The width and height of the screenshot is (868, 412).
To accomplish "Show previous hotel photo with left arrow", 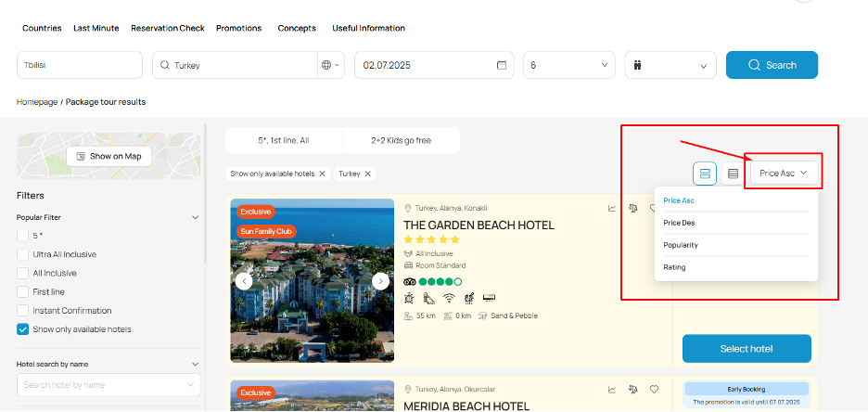I will point(244,281).
